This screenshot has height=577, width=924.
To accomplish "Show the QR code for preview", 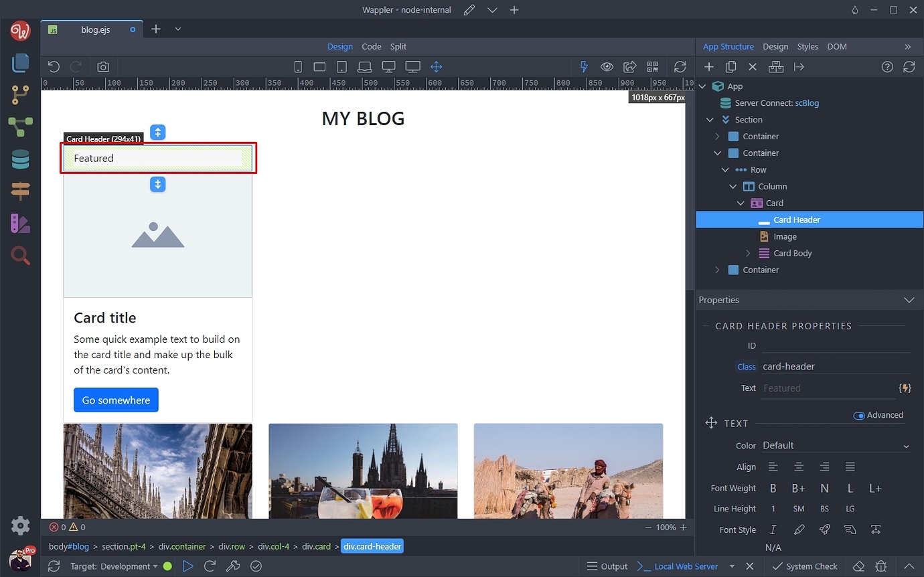I will (653, 66).
